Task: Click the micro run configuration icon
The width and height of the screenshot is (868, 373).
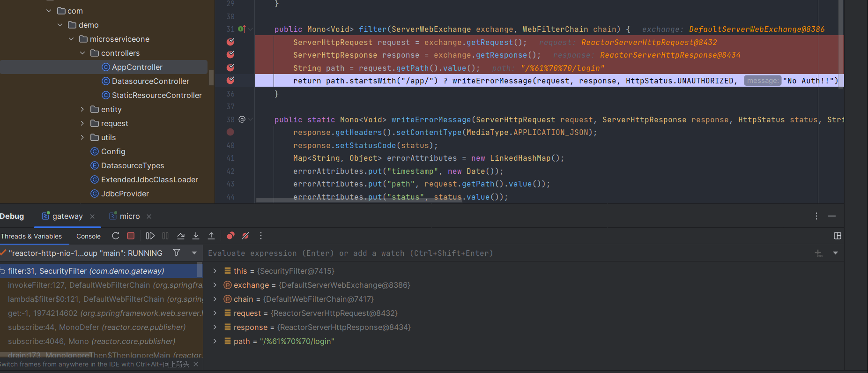Action: (x=113, y=216)
